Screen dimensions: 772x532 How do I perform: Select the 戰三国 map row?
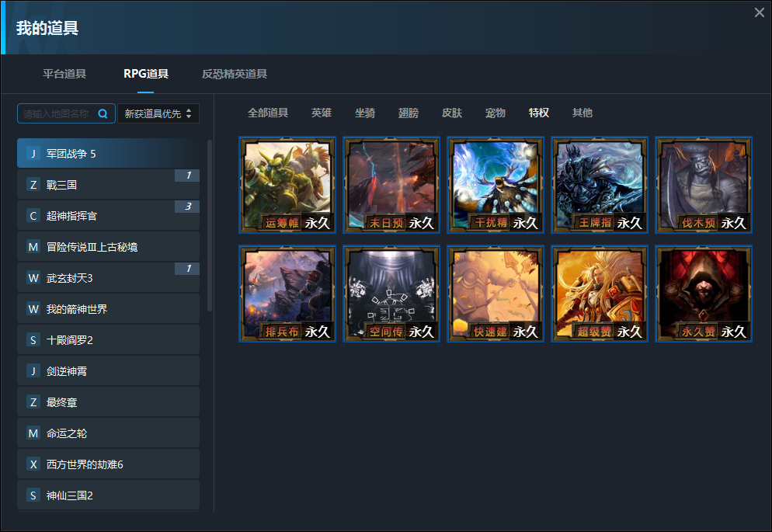coord(108,185)
